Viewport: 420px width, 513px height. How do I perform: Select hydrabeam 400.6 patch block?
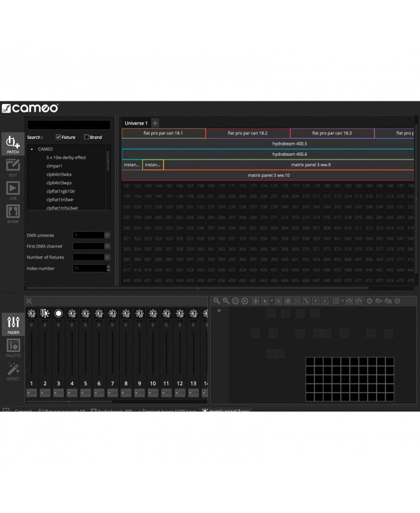pyautogui.click(x=268, y=154)
